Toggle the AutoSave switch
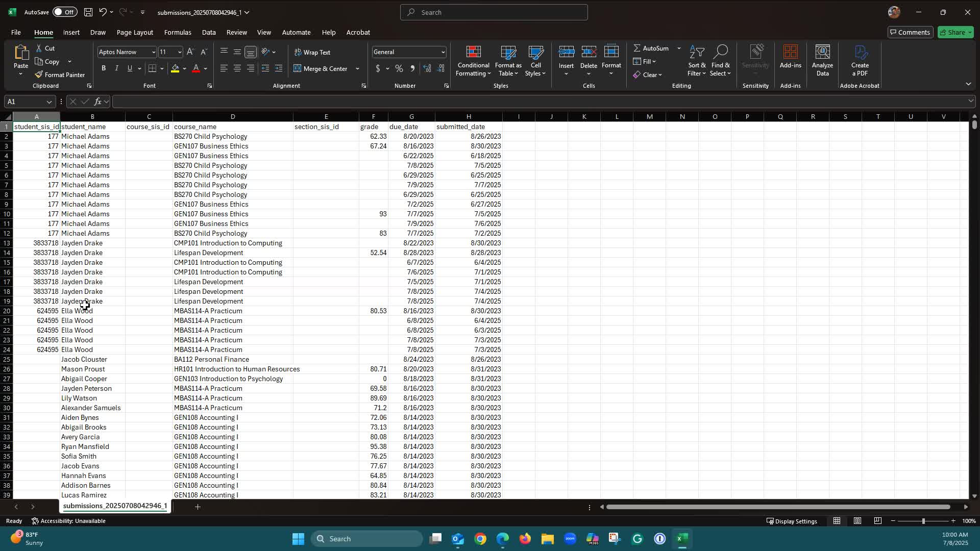 tap(65, 12)
